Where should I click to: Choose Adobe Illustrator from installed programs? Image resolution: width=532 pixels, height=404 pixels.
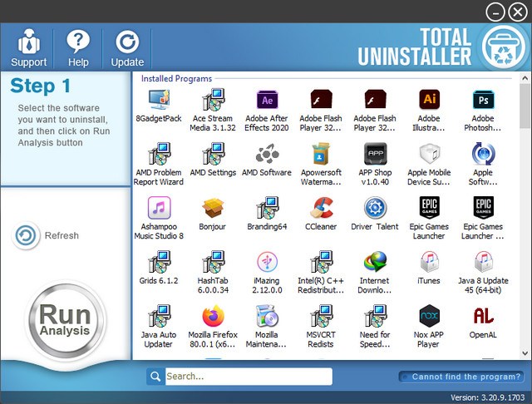coord(429,101)
